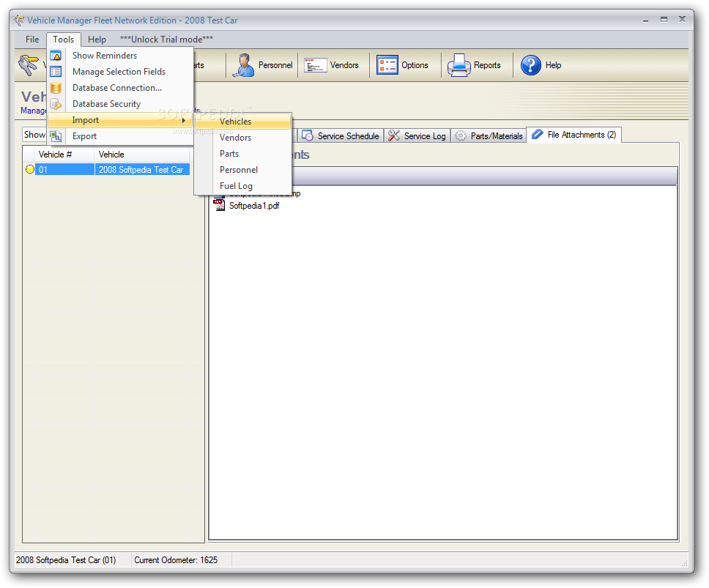Click the Manage Selection Fields list icon

click(x=56, y=72)
